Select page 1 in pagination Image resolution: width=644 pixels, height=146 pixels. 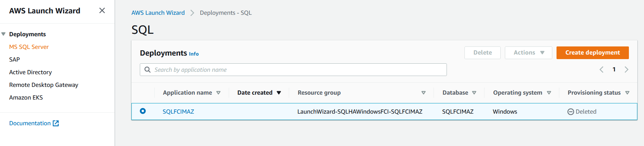(x=614, y=69)
